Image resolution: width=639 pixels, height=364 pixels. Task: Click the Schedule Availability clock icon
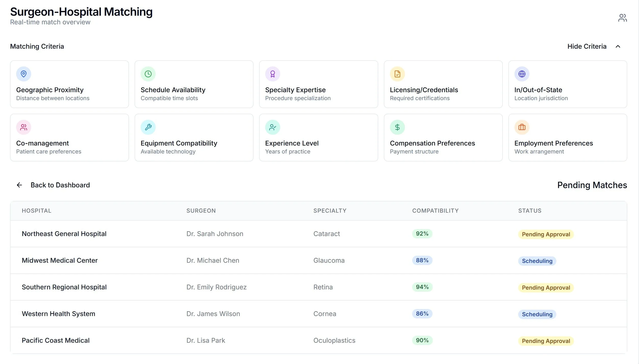148,74
